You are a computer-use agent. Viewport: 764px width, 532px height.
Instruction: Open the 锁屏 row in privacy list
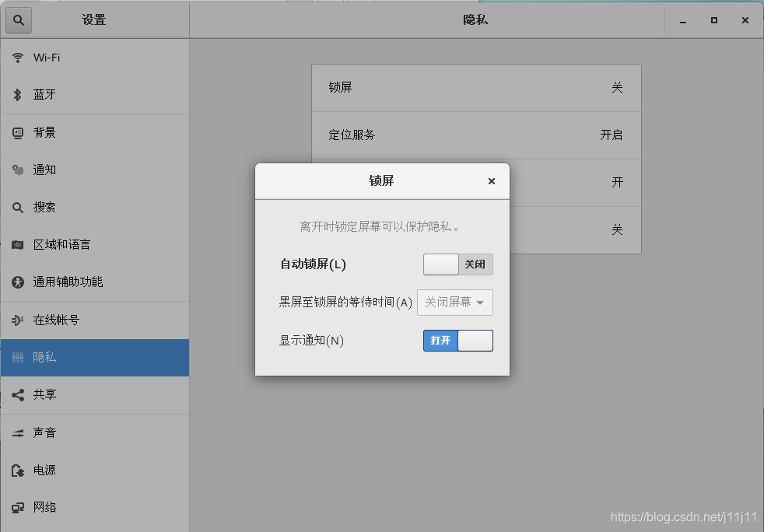476,88
